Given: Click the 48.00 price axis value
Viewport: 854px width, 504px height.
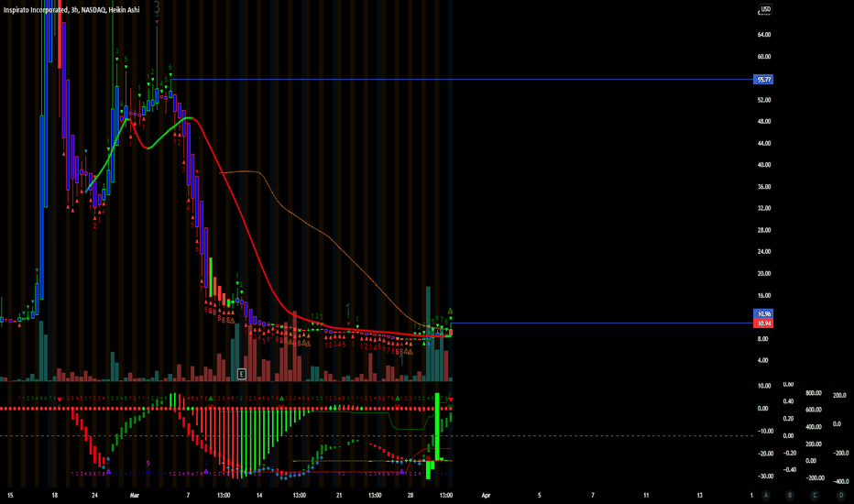Looking at the screenshot, I should click(764, 122).
